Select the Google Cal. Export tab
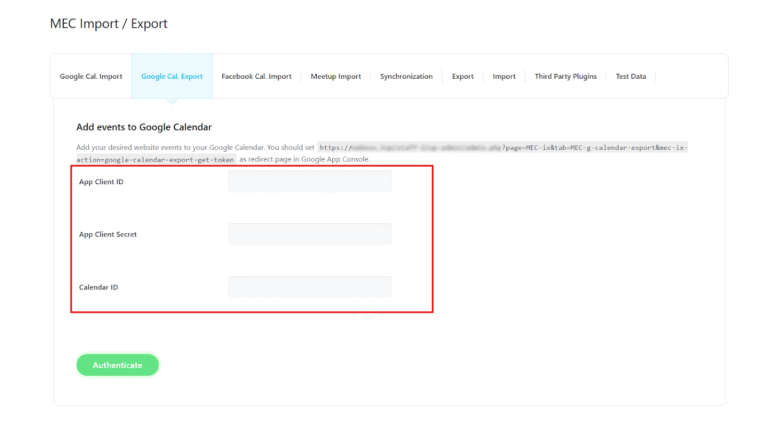Viewport: 768px width, 431px height. pos(171,76)
